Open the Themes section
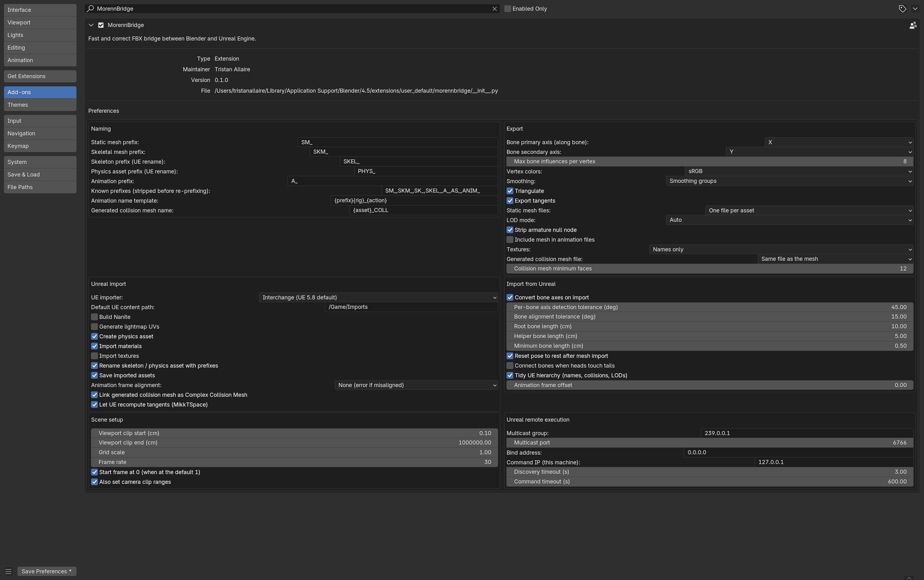 [x=40, y=105]
